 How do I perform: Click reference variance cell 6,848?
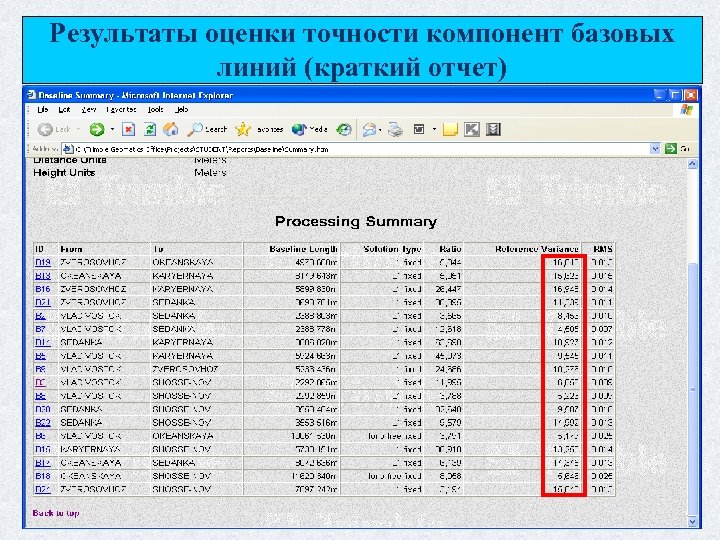click(568, 476)
